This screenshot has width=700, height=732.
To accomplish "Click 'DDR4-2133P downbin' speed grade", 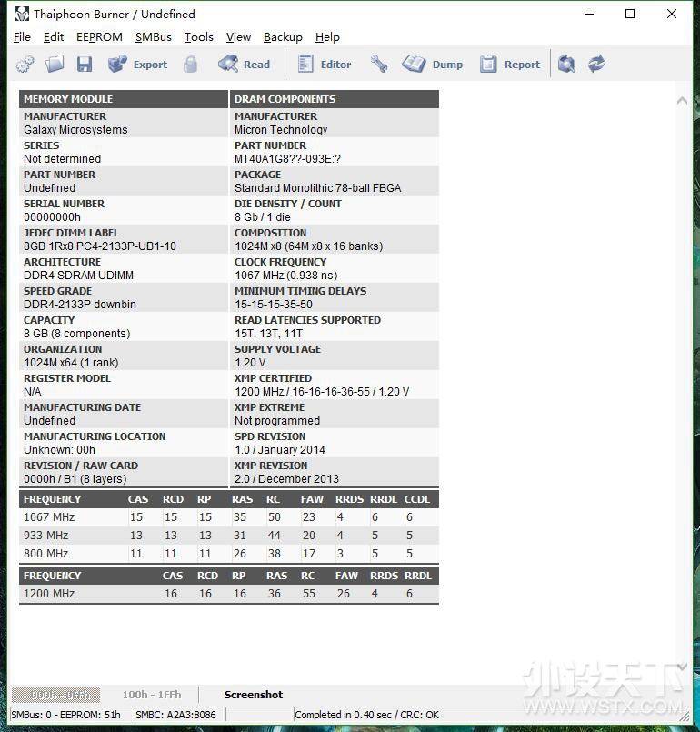I will tap(80, 305).
